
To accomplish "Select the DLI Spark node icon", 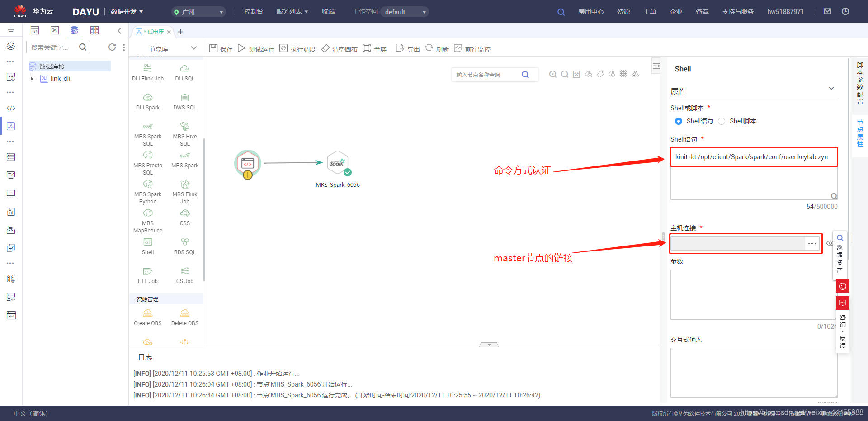I will [148, 98].
